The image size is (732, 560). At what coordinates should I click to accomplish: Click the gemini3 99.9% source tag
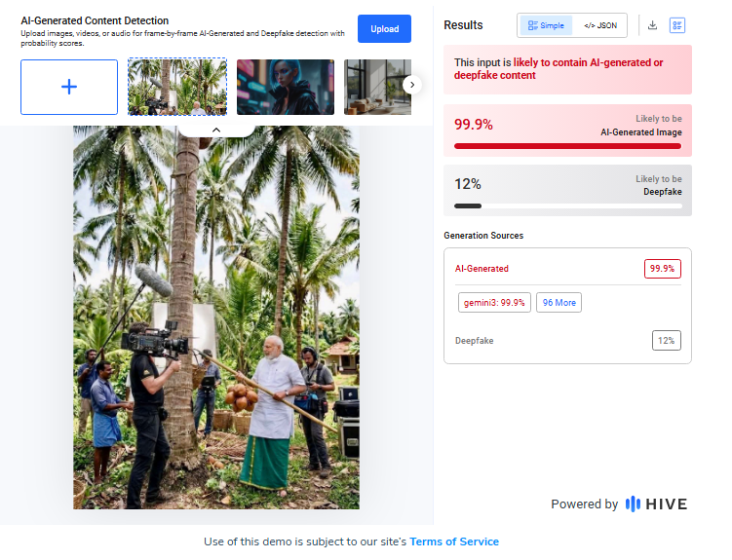pyautogui.click(x=494, y=303)
